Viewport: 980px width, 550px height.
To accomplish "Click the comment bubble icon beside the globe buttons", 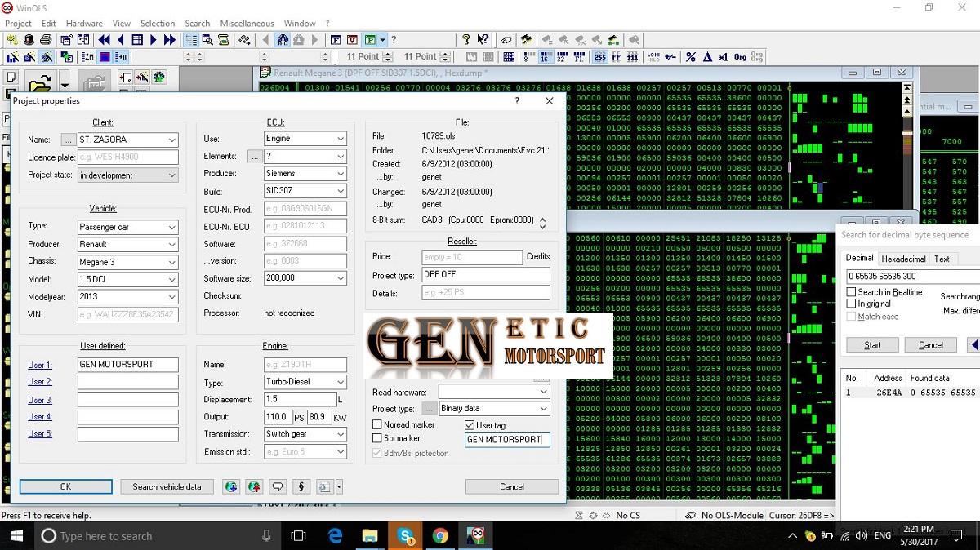I will point(278,486).
